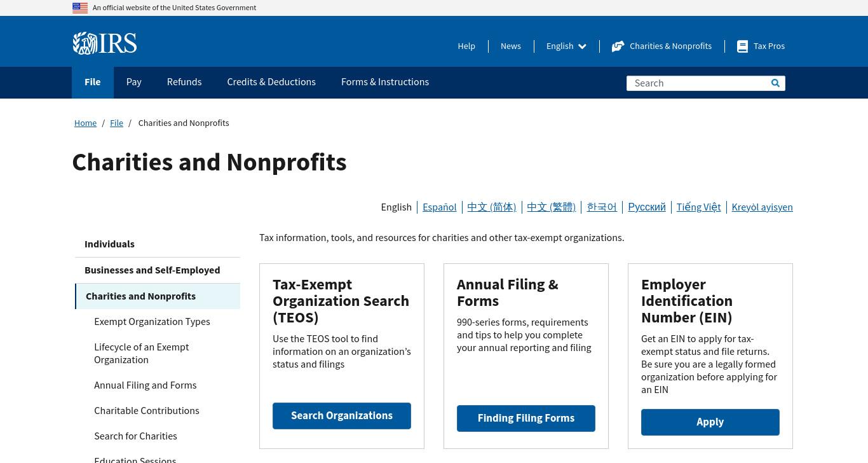Open Forms & Instructions menu
Image resolution: width=868 pixels, height=463 pixels.
coord(385,82)
